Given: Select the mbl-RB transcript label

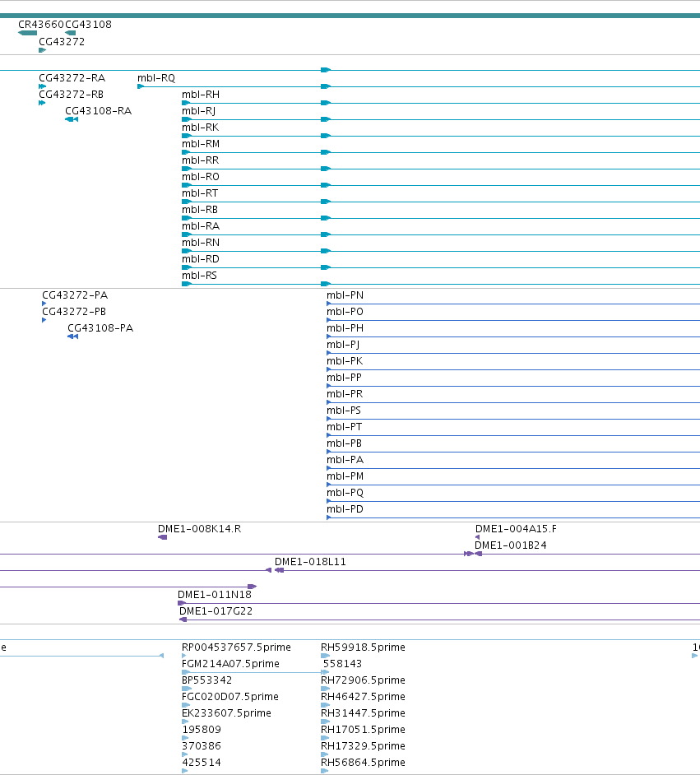Looking at the screenshot, I should (200, 210).
